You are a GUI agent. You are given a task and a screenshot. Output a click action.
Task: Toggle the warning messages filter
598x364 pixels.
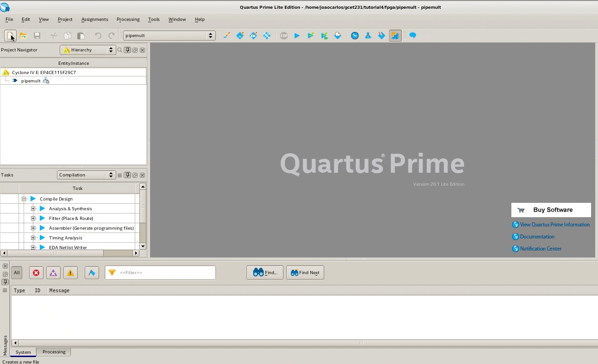pos(70,273)
